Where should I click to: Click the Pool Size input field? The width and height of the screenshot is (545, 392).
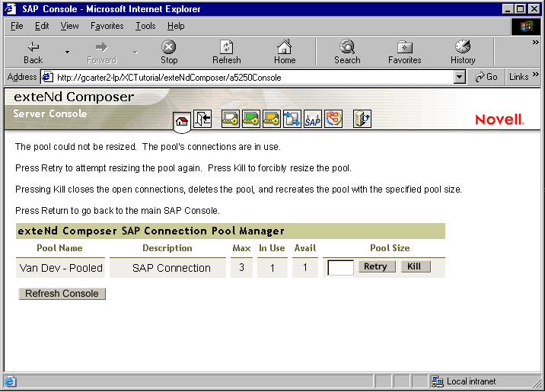[x=341, y=268]
